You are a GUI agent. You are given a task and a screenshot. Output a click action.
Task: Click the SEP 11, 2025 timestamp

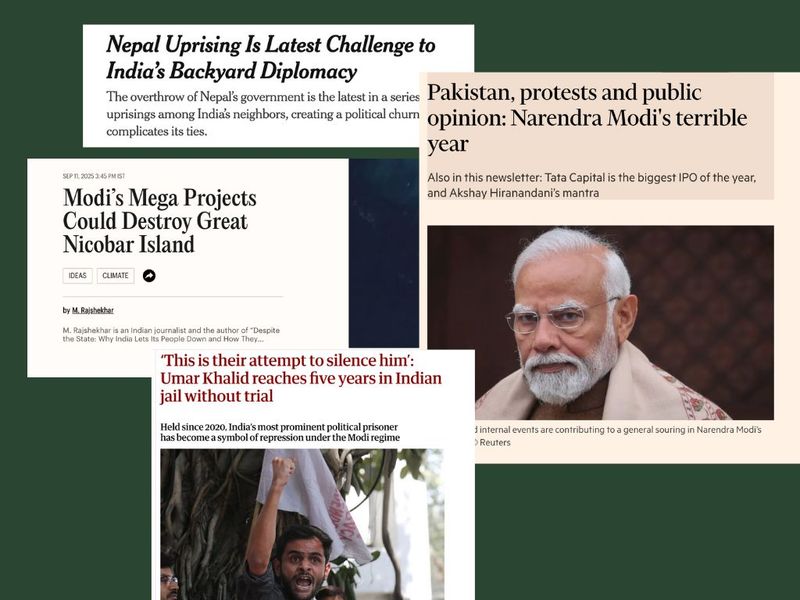tap(94, 176)
